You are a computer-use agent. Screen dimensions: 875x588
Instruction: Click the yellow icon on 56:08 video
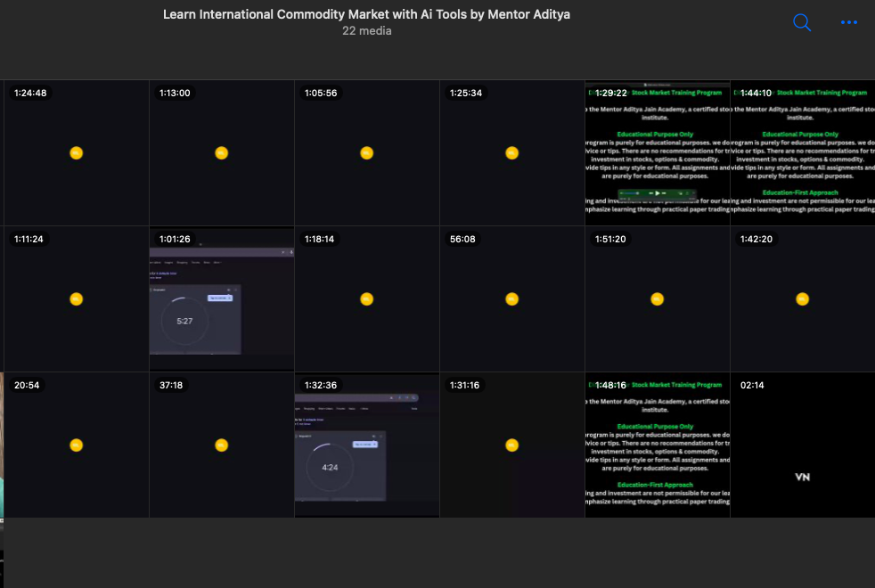(x=511, y=299)
